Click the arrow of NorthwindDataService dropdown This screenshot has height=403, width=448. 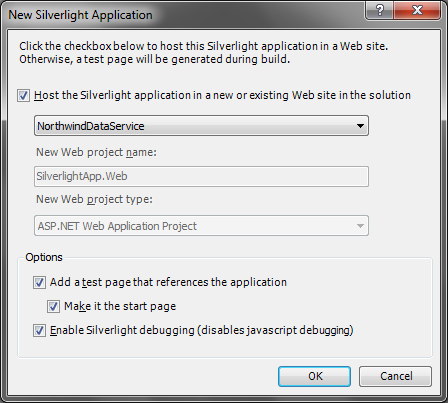tap(360, 126)
